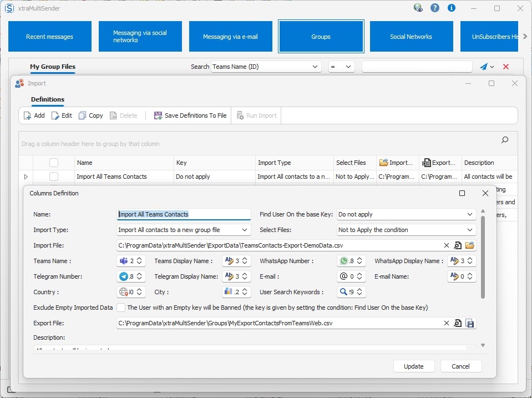Click the paper plane search icon

point(484,67)
